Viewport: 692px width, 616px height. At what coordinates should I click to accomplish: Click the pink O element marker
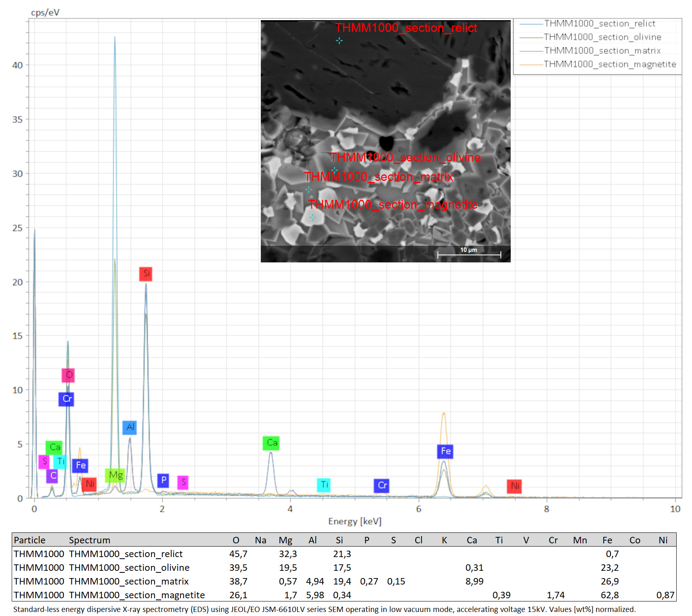(68, 375)
